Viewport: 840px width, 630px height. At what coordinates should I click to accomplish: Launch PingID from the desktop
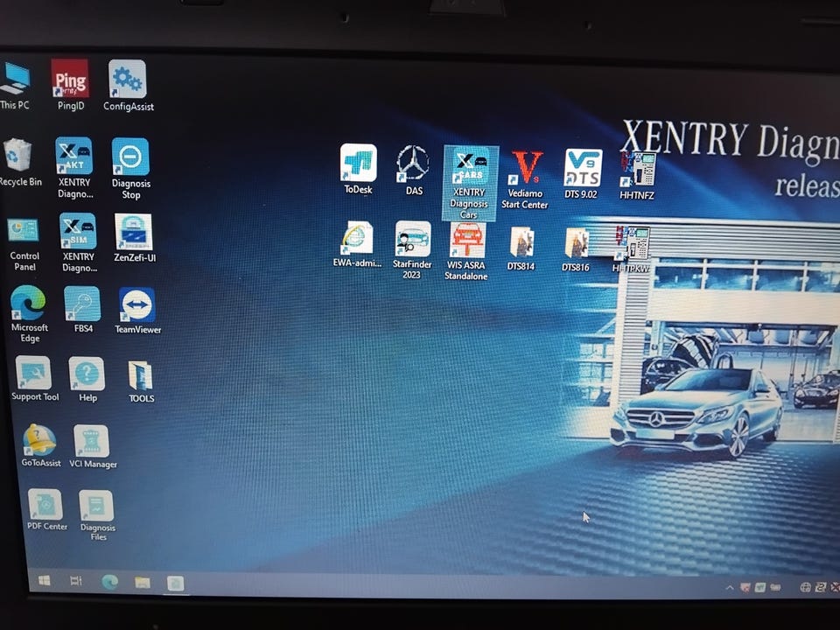70,85
